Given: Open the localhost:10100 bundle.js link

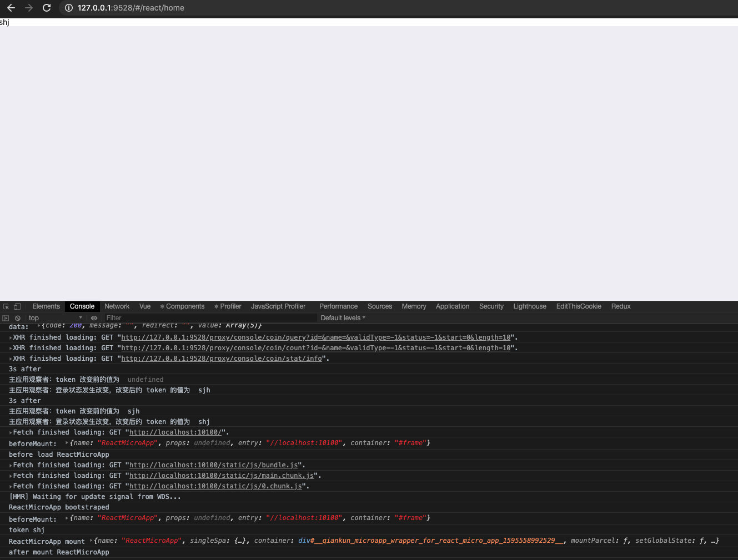Looking at the screenshot, I should pyautogui.click(x=213, y=465).
